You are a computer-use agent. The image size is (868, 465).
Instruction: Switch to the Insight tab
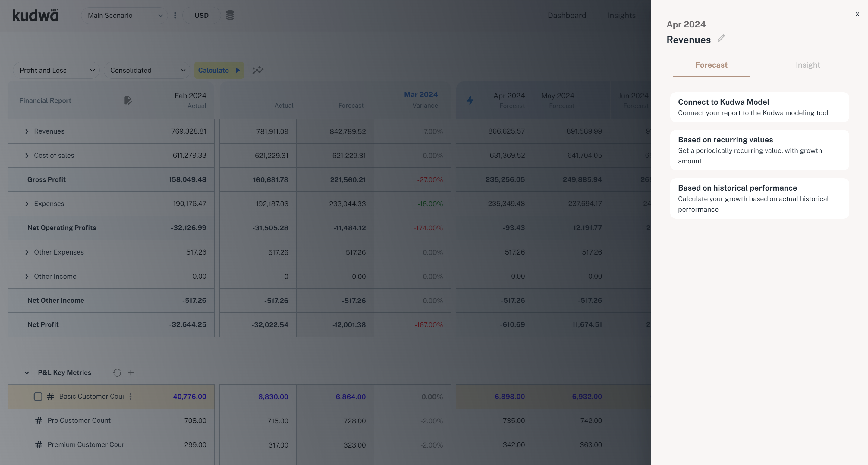(807, 65)
